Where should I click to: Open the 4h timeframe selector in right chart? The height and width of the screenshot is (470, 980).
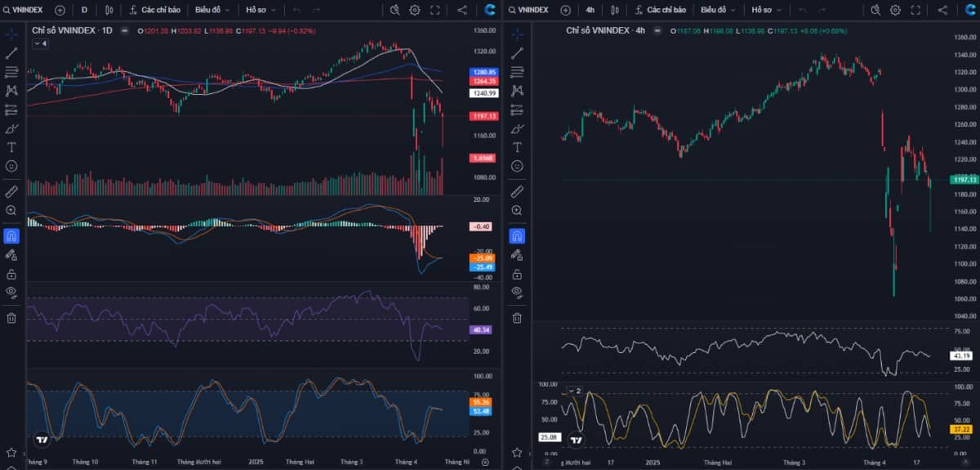click(x=590, y=10)
